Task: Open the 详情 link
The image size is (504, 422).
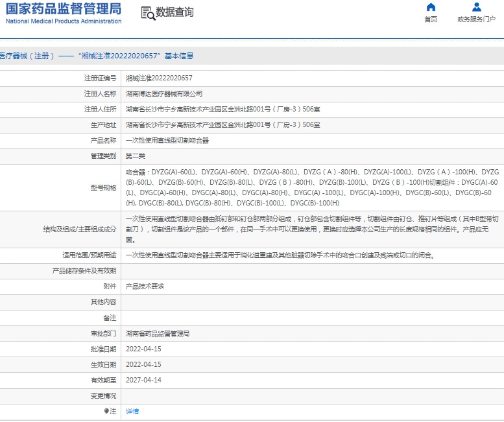Action: click(132, 411)
